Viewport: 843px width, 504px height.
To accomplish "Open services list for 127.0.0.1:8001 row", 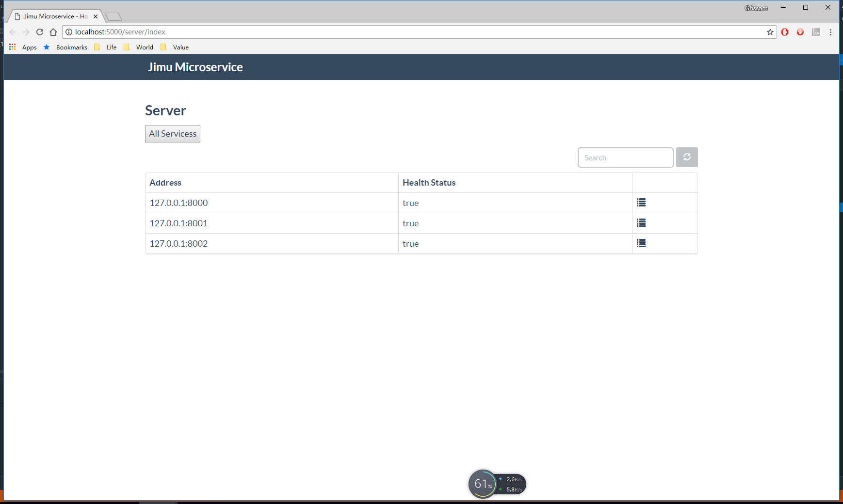I will (x=641, y=223).
